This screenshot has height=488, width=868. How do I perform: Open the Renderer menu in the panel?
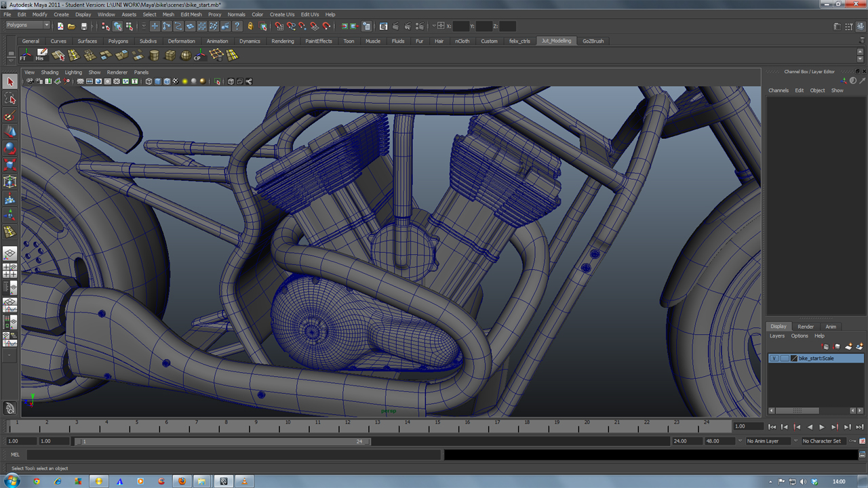(x=117, y=72)
